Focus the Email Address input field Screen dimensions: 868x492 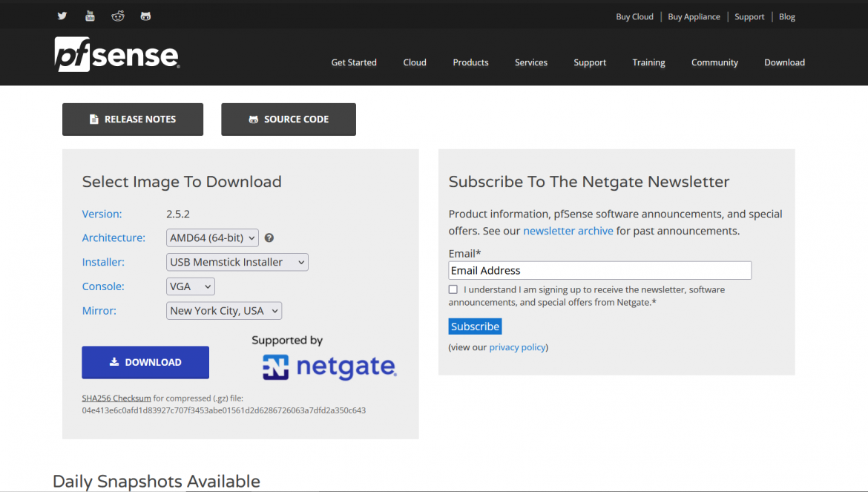coord(600,270)
